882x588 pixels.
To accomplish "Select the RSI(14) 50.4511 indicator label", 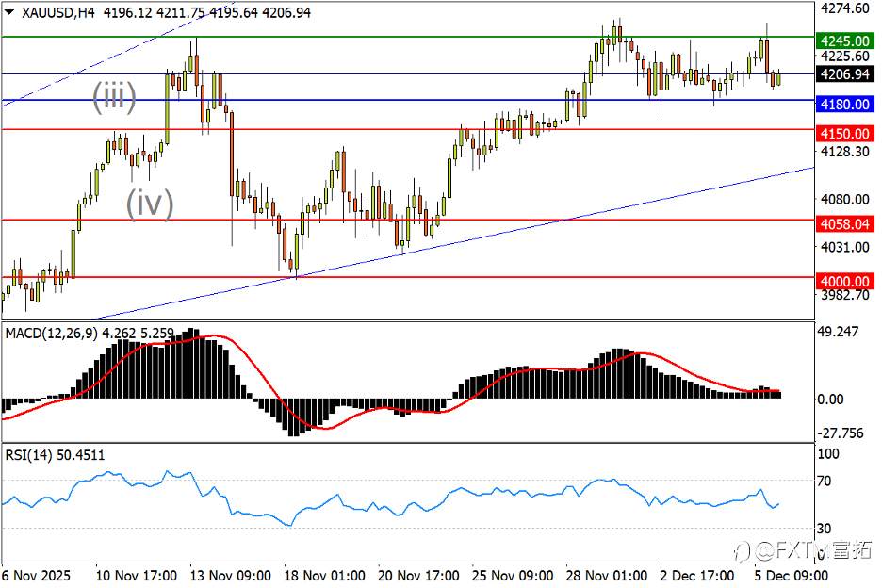I will pos(55,454).
